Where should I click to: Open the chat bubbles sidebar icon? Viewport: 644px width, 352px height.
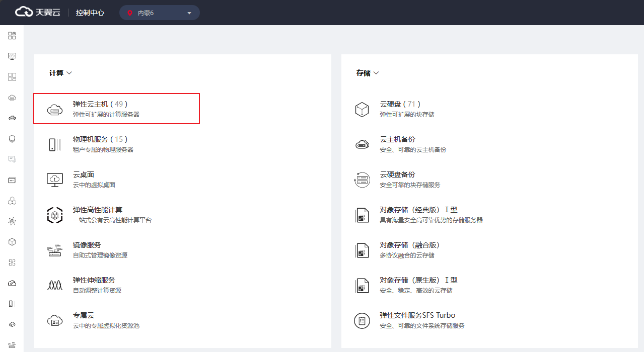click(12, 159)
